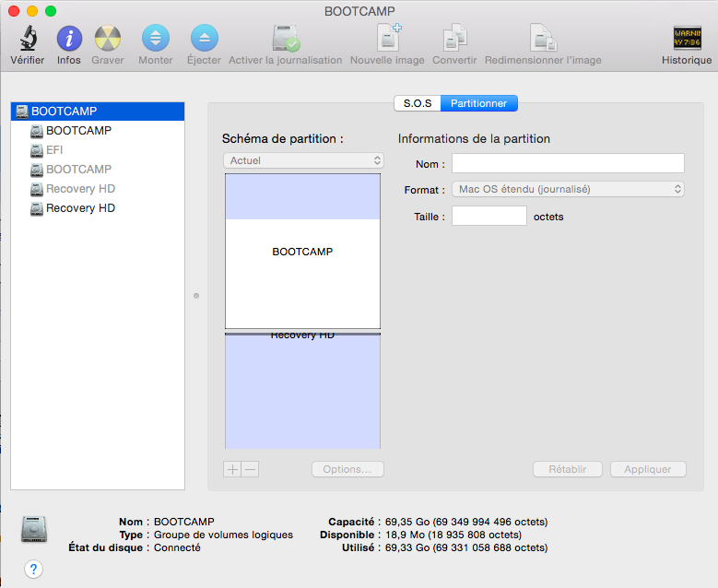Click the Éjecter eject icon
The height and width of the screenshot is (588, 718).
(x=205, y=38)
